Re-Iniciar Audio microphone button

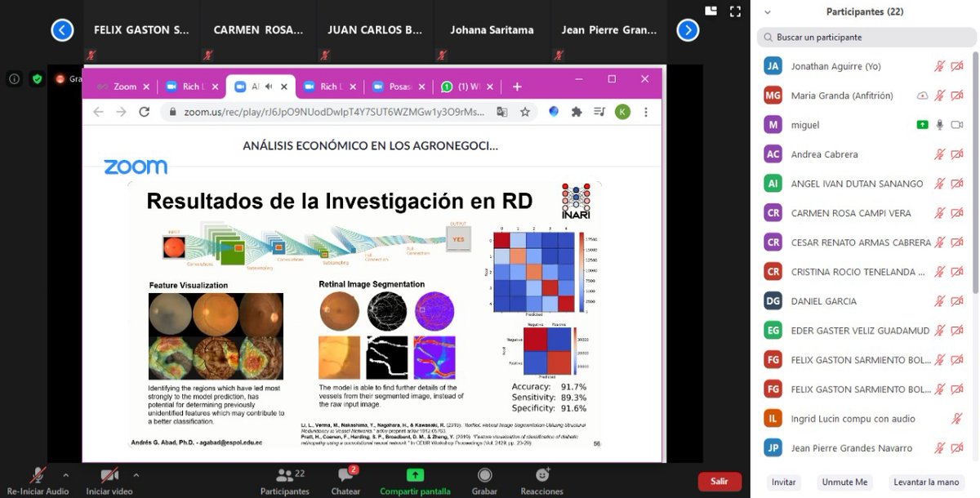click(38, 480)
